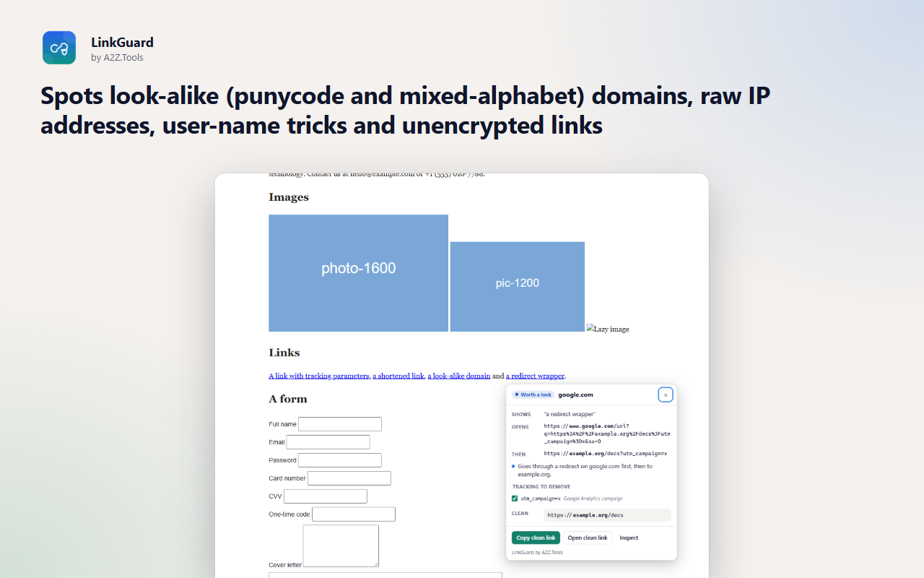The height and width of the screenshot is (578, 924).
Task: Click the 'A form' section heading
Action: (288, 399)
